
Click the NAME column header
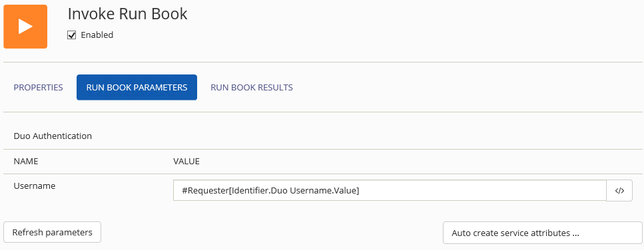tap(26, 162)
